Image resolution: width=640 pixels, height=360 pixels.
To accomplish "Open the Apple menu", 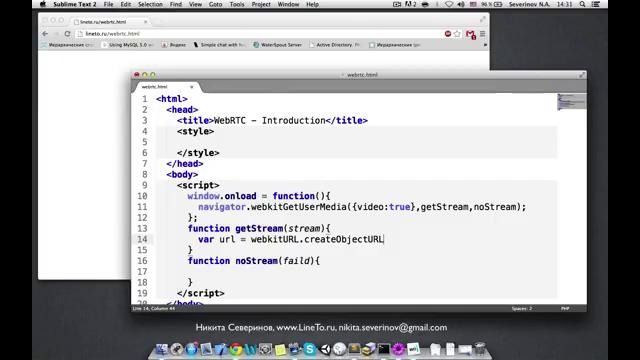I will [43, 4].
